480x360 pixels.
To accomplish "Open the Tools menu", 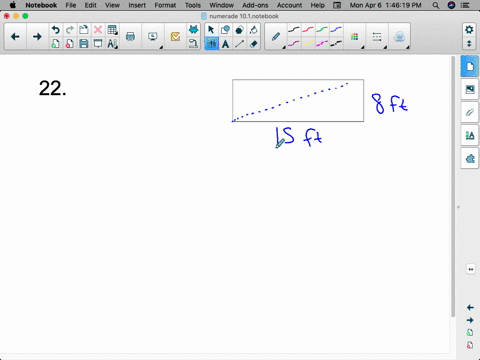I will (193, 5).
